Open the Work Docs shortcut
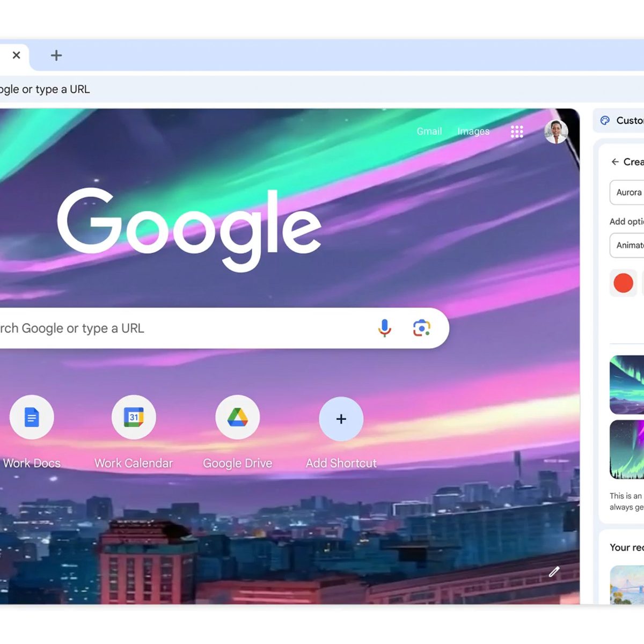This screenshot has width=644, height=644. click(32, 417)
